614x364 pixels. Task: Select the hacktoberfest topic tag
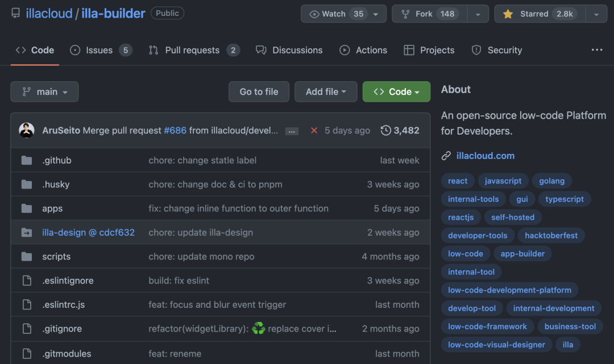click(551, 235)
